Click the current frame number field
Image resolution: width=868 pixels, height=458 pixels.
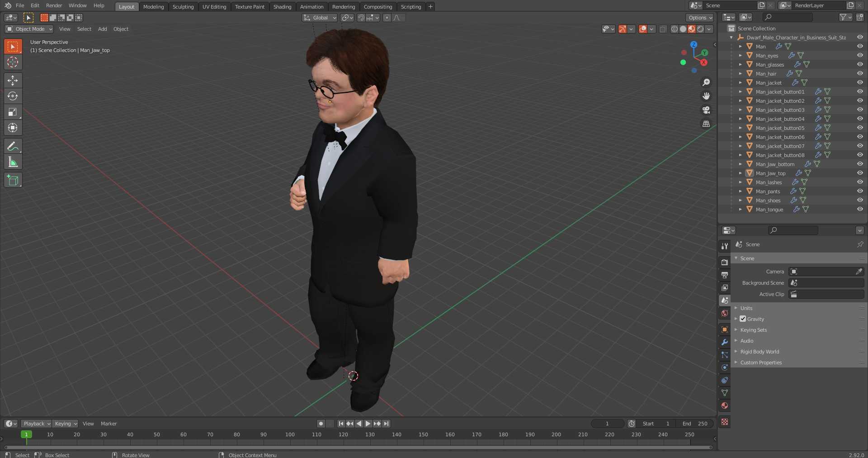pyautogui.click(x=607, y=424)
